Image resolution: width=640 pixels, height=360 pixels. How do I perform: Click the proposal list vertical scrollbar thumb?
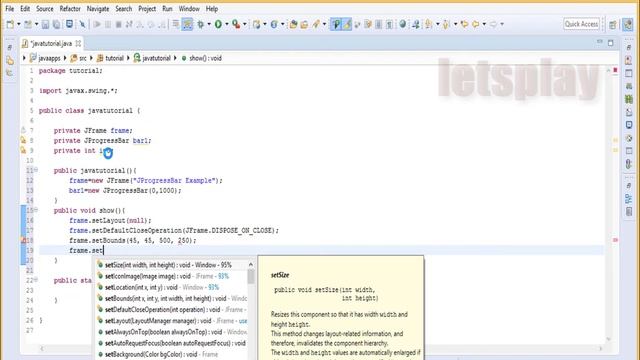click(251, 277)
